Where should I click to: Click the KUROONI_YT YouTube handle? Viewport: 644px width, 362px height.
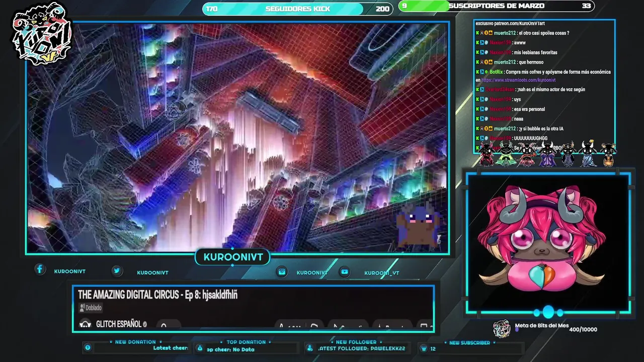tap(382, 273)
